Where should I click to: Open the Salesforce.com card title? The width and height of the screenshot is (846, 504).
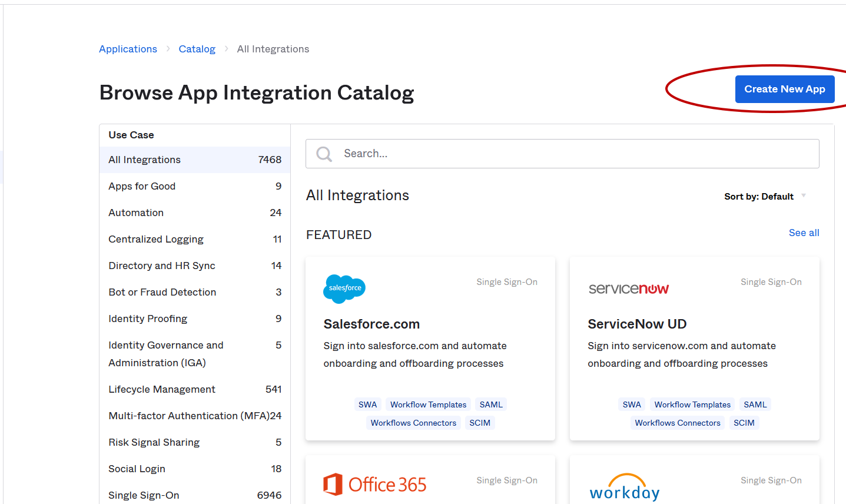pos(371,324)
